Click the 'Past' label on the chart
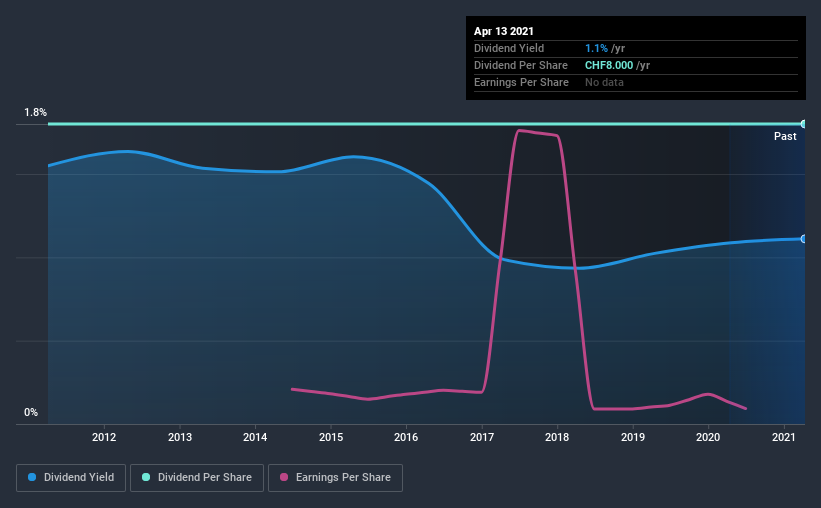The width and height of the screenshot is (821, 508). click(785, 136)
